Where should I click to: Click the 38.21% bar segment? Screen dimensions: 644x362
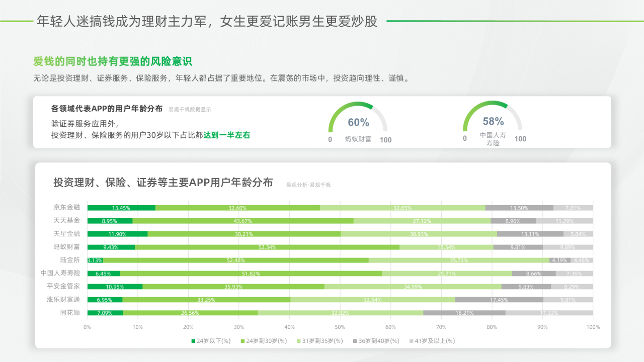click(x=244, y=234)
